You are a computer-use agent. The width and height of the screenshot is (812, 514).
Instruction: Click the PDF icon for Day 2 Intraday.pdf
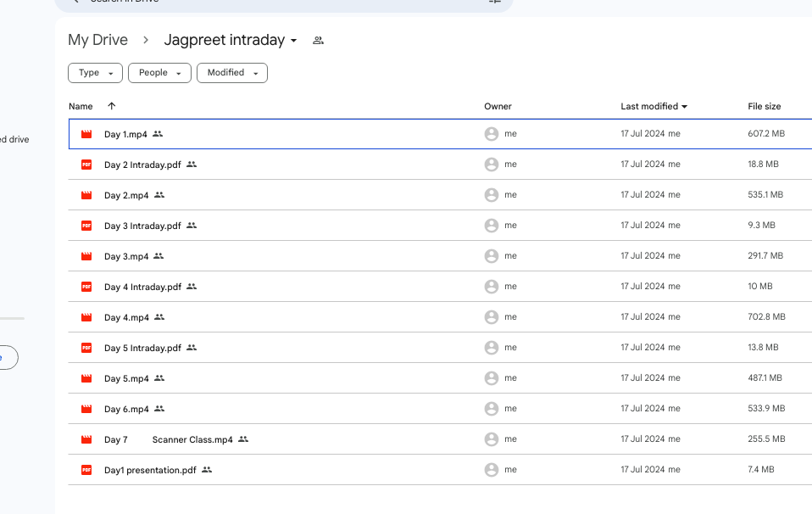[86, 165]
